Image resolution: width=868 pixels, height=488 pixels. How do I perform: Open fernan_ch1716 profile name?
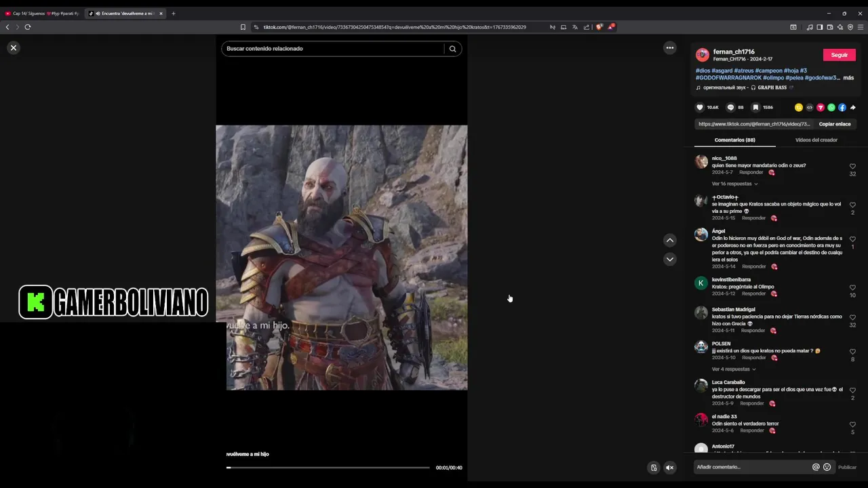(734, 52)
